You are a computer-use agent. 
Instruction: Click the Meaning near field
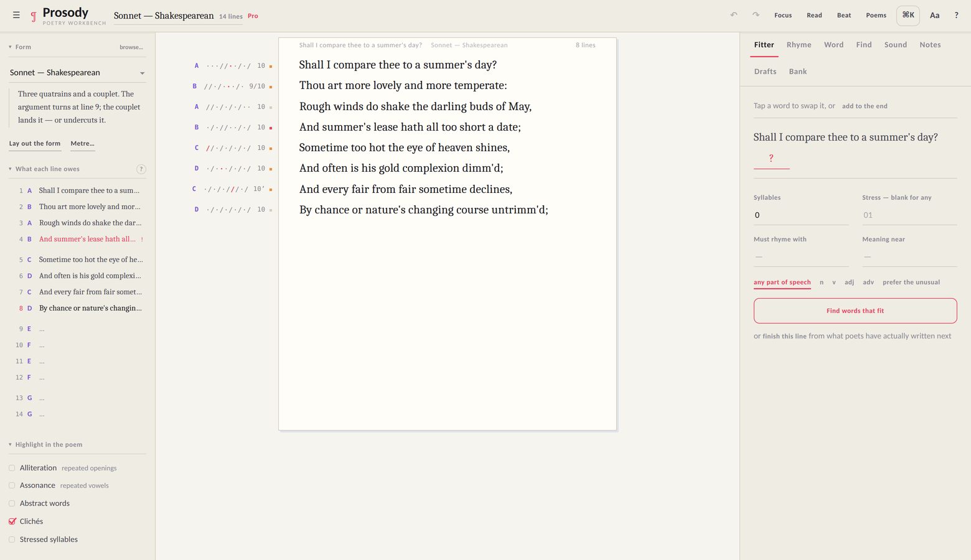(909, 257)
